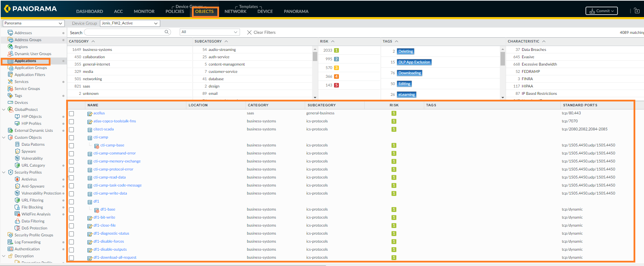Click the Addresses icon in sidebar
This screenshot has width=644, height=266.
coord(10,33)
